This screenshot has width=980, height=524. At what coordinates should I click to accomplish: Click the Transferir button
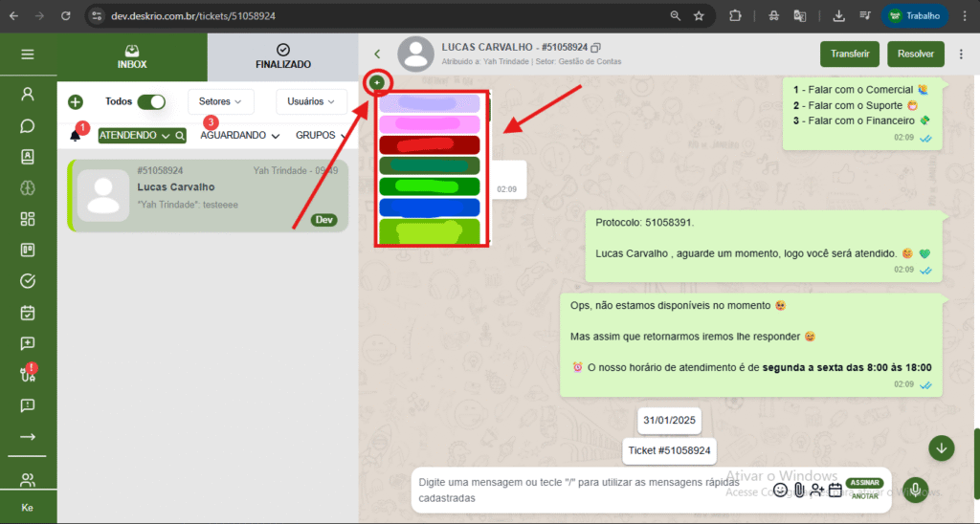point(849,55)
